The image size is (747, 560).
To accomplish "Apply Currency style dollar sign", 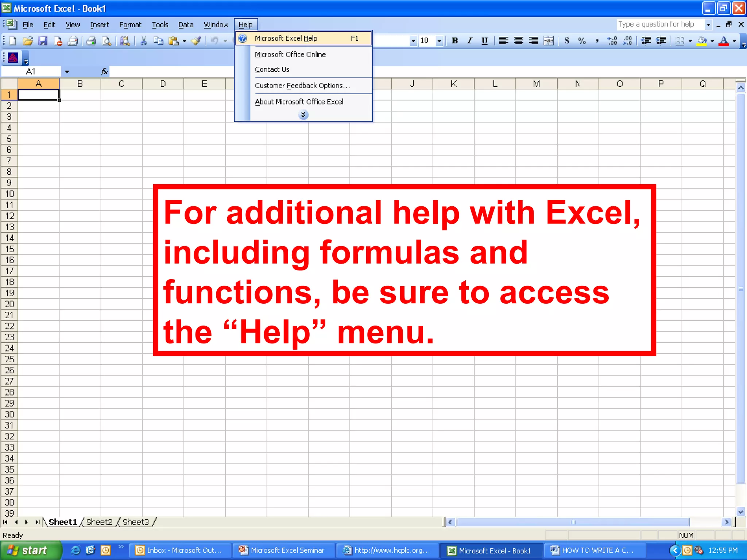I will [567, 41].
